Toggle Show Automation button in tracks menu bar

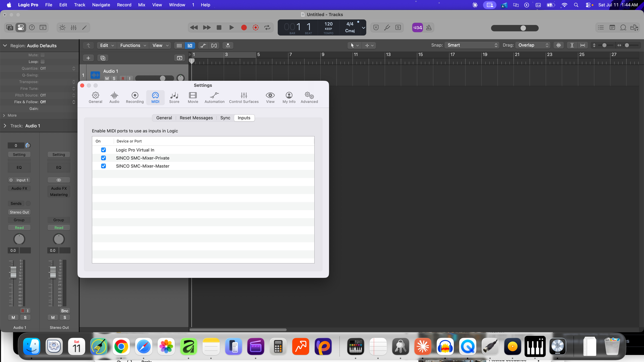(203, 45)
